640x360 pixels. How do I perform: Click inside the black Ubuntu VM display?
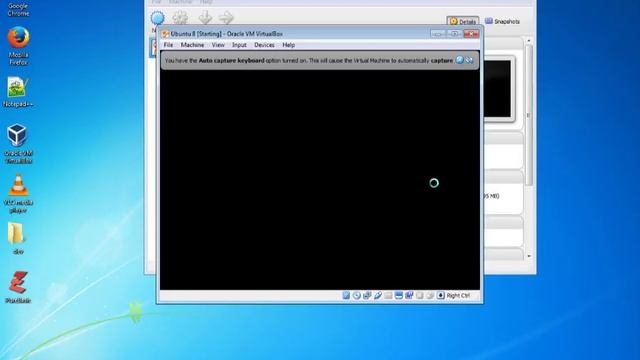[320, 180]
